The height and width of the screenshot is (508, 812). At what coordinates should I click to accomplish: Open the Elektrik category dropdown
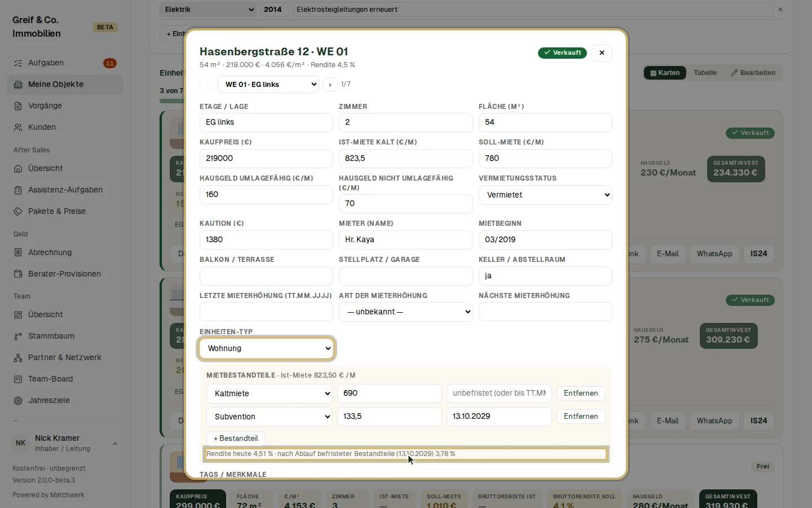click(208, 10)
